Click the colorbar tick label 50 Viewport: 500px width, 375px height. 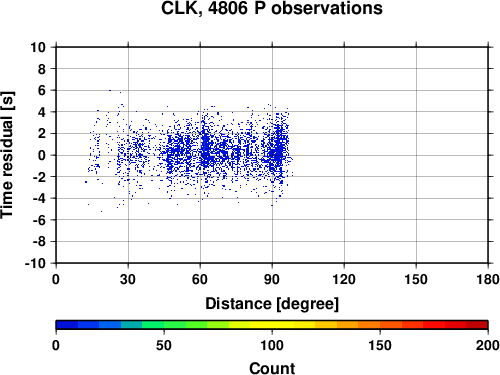pyautogui.click(x=164, y=345)
